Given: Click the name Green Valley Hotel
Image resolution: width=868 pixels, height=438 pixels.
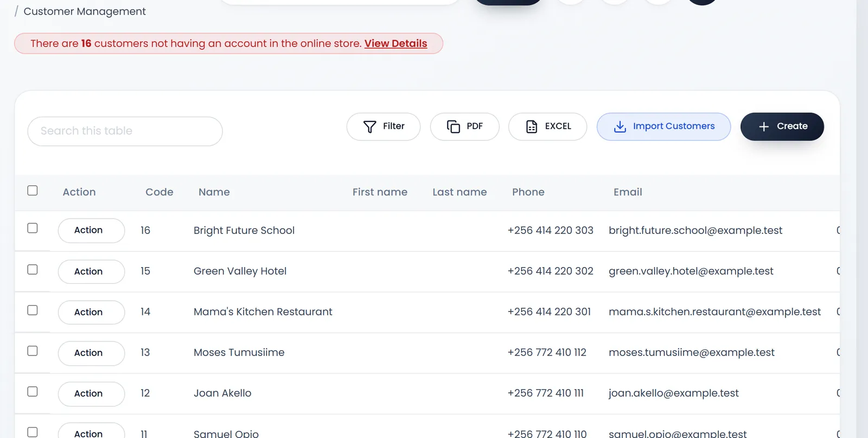Looking at the screenshot, I should coord(240,271).
